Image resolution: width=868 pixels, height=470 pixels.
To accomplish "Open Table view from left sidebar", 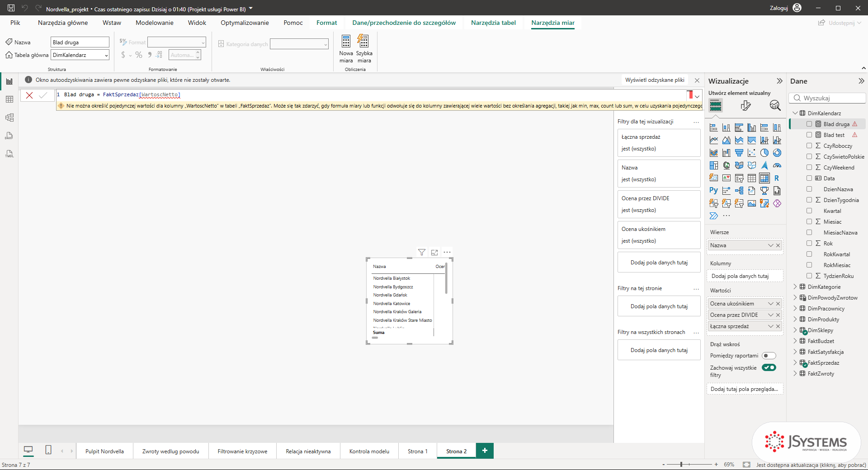I will tap(9, 99).
